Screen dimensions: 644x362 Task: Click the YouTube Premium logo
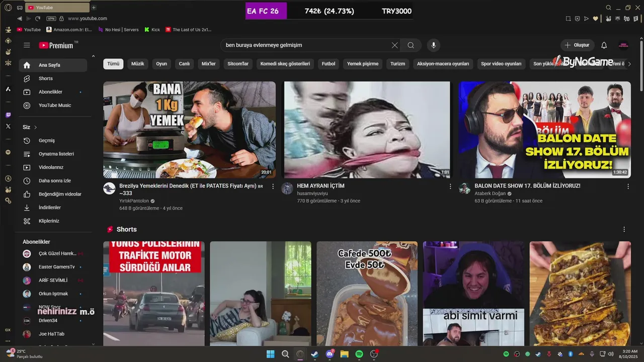tap(56, 45)
